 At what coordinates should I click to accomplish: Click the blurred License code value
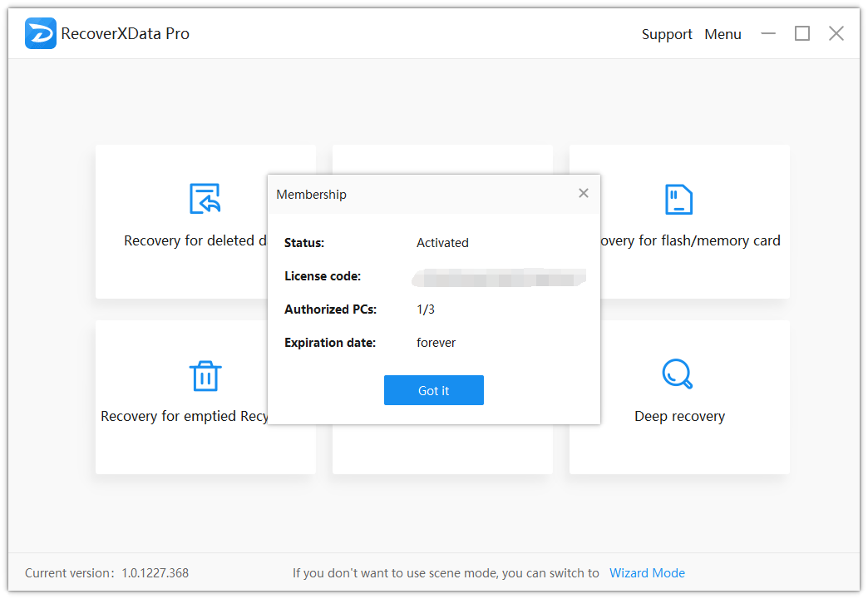[x=499, y=277]
